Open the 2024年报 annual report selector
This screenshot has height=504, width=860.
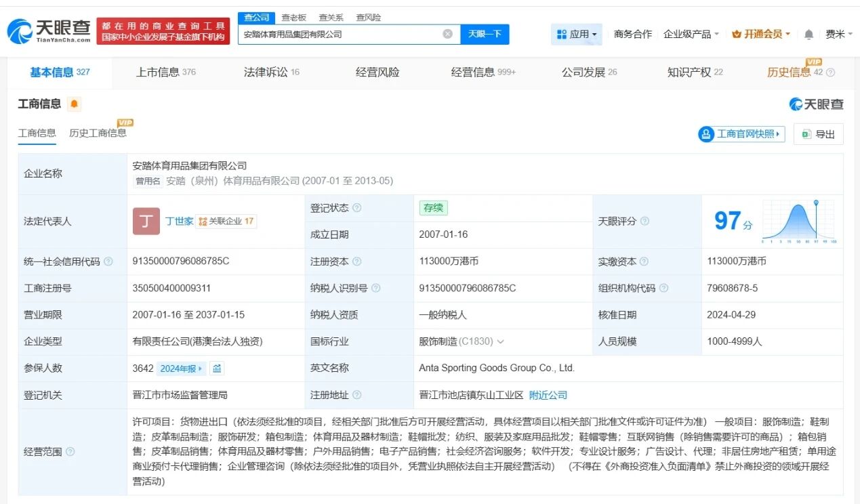click(181, 369)
